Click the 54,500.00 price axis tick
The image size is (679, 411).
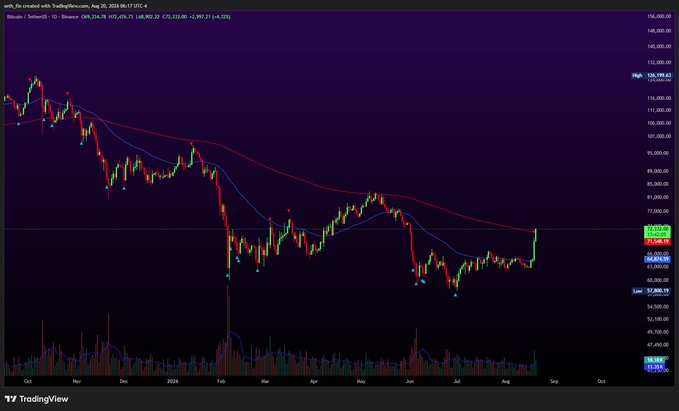pyautogui.click(x=659, y=307)
